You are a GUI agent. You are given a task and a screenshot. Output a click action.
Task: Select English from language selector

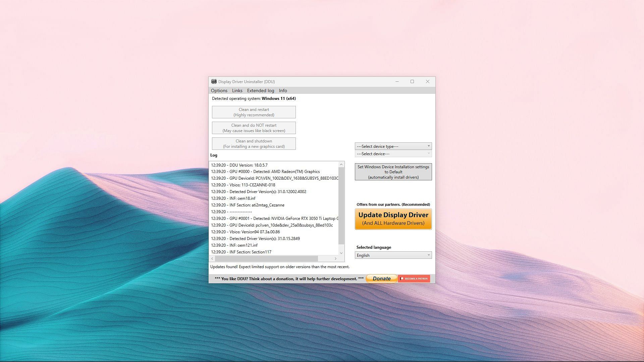[x=393, y=255]
